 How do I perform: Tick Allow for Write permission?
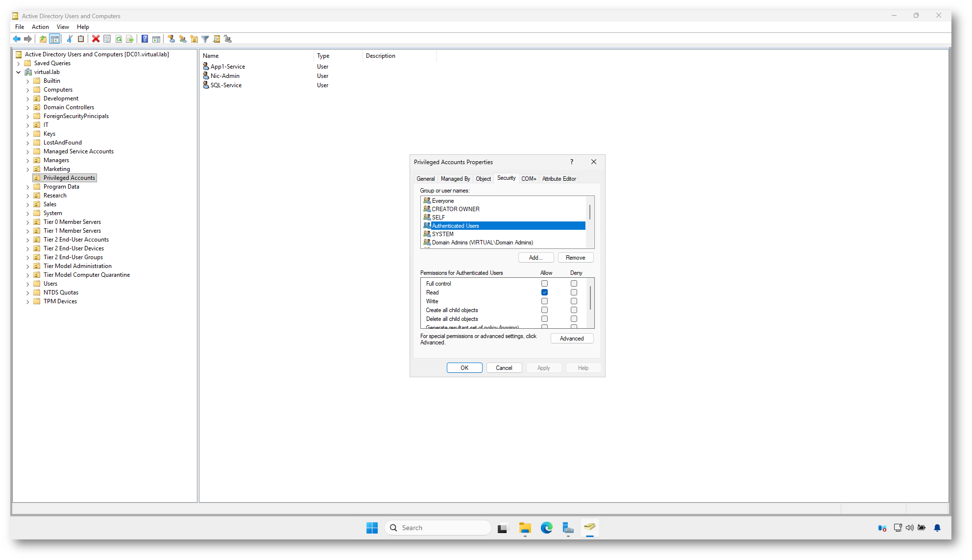(544, 301)
